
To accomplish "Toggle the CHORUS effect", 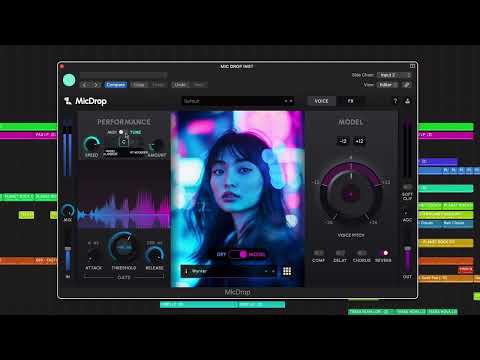I will 362,253.
